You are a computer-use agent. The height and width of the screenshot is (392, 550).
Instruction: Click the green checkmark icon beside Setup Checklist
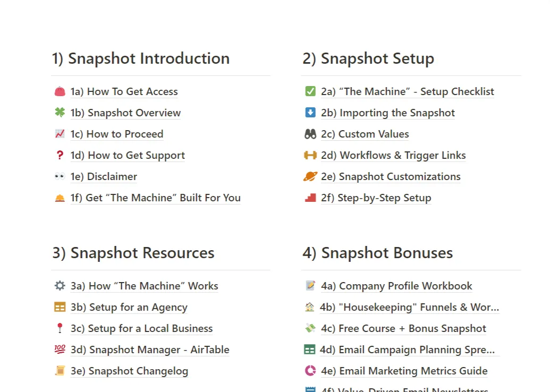pos(310,91)
